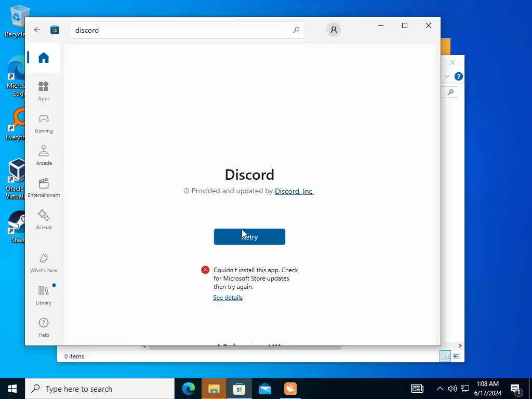Open Microsoft Edge from the taskbar

[189, 389]
